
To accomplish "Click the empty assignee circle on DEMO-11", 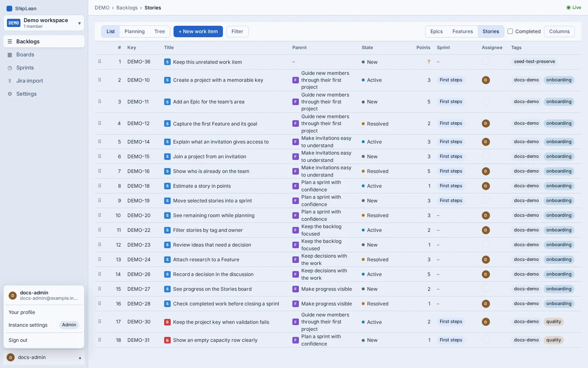I will click(486, 101).
